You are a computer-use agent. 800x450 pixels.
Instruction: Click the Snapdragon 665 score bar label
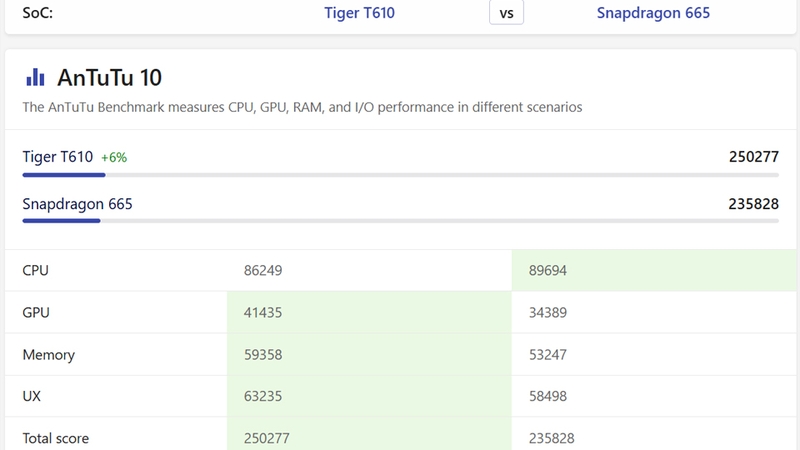(77, 204)
